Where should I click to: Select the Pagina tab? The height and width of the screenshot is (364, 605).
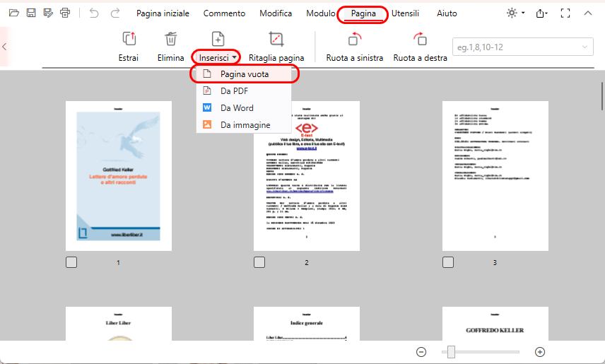coord(363,14)
